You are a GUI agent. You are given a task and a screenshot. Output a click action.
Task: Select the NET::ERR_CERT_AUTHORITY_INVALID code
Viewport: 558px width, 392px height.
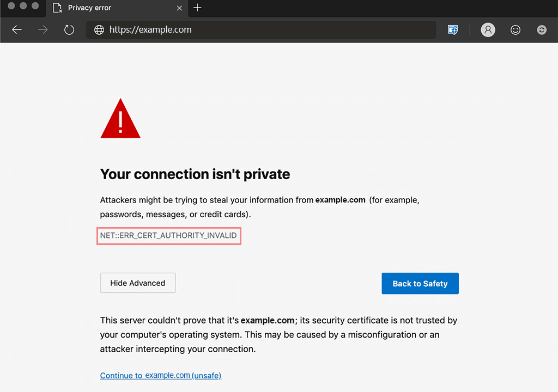tap(168, 235)
